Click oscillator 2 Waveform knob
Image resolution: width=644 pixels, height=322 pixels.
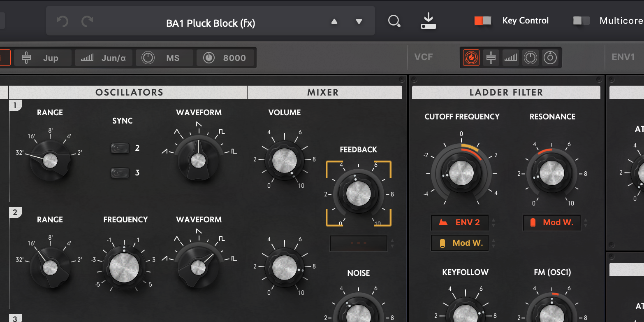point(198,268)
